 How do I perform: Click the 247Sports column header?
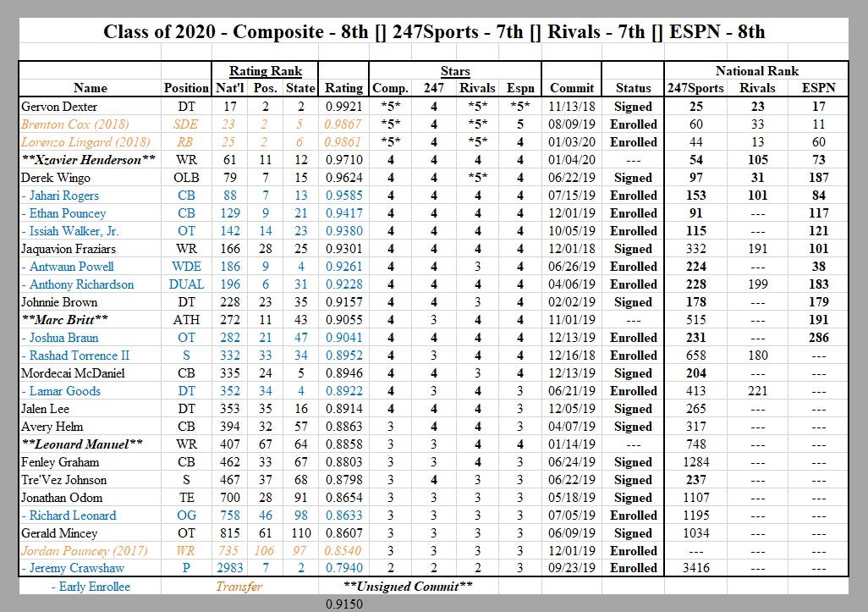pyautogui.click(x=695, y=88)
